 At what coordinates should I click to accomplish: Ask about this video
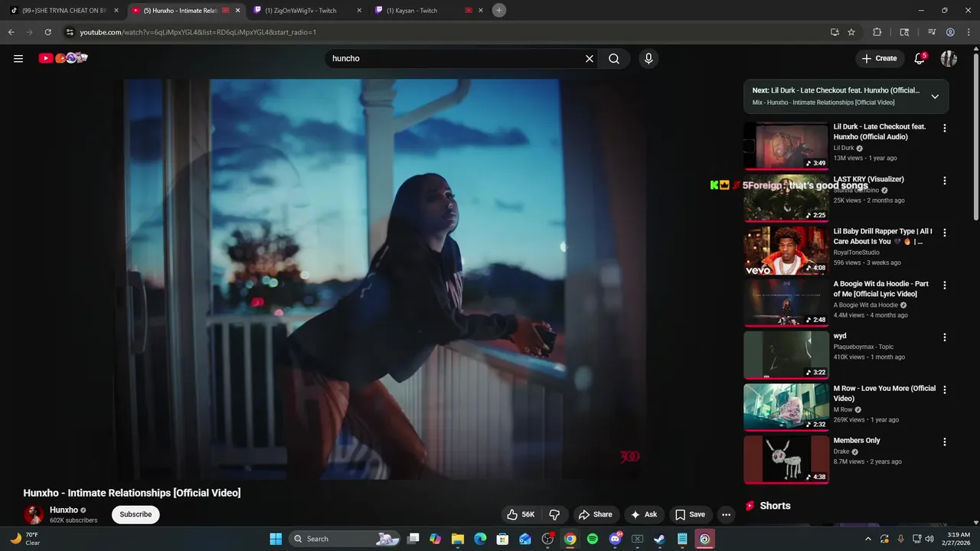coord(643,514)
